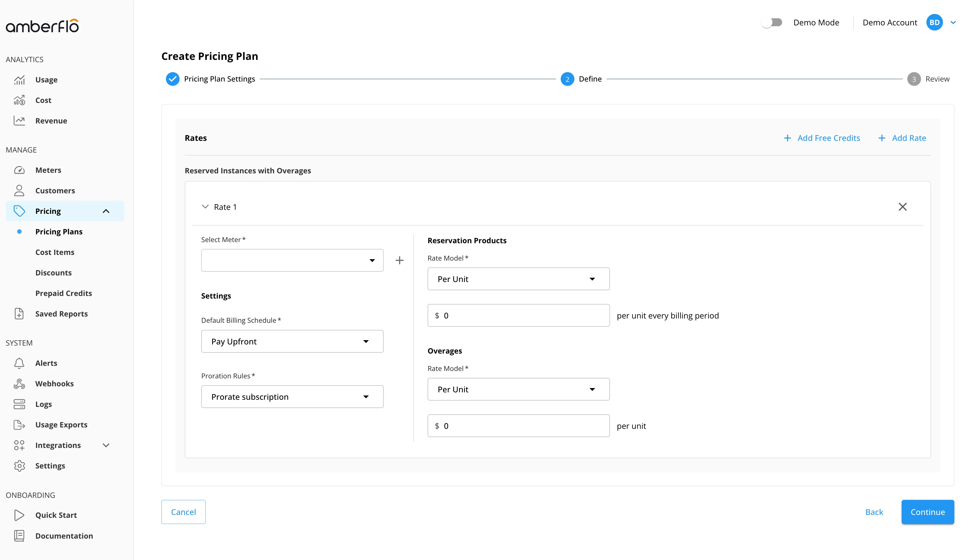Collapse the Pricing menu chevron
The width and height of the screenshot is (980, 560).
pos(106,211)
